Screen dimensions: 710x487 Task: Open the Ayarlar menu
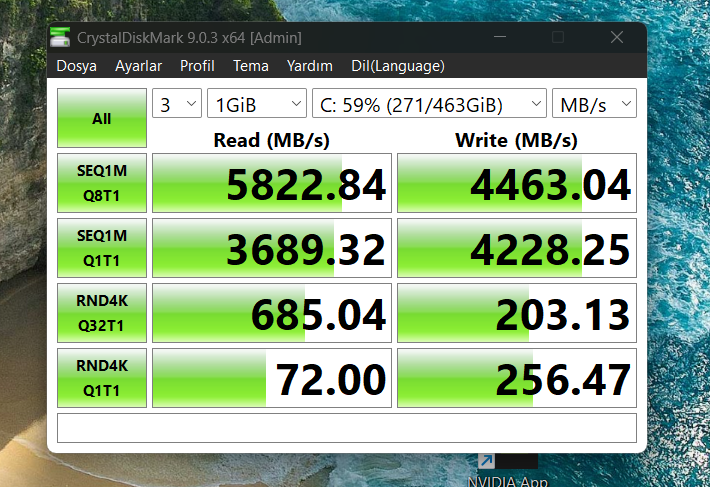138,66
